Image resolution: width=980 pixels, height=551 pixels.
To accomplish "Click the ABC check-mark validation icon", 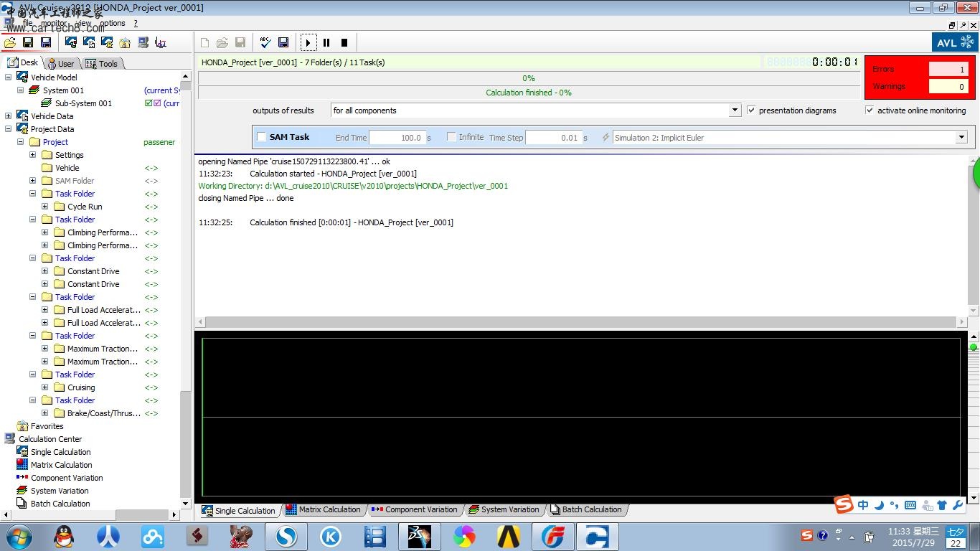I will coord(265,43).
